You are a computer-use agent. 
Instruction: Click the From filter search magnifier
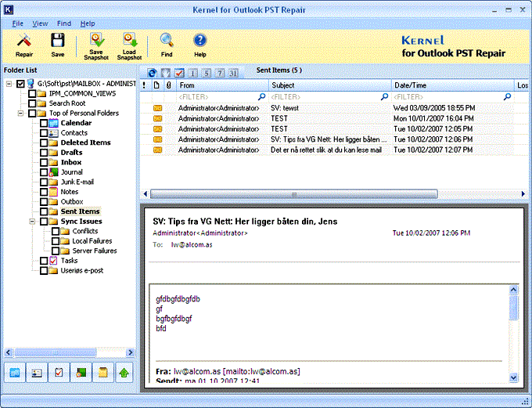point(261,97)
